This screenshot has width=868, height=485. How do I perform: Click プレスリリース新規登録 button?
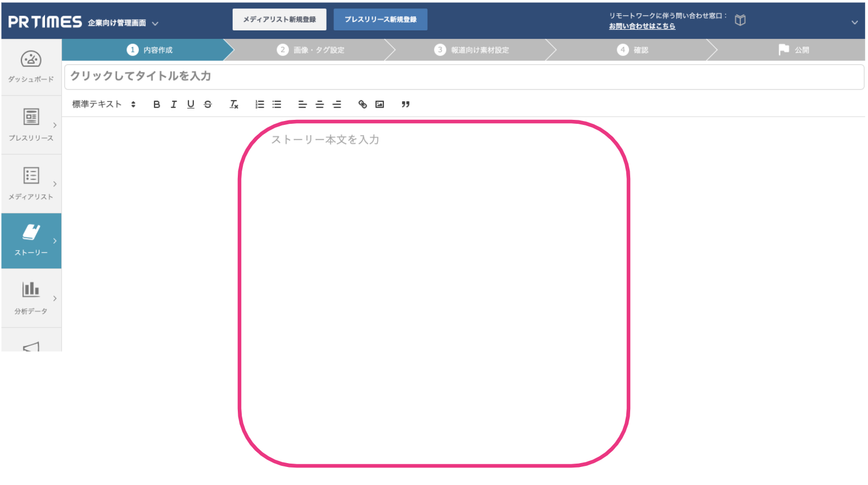coord(381,19)
